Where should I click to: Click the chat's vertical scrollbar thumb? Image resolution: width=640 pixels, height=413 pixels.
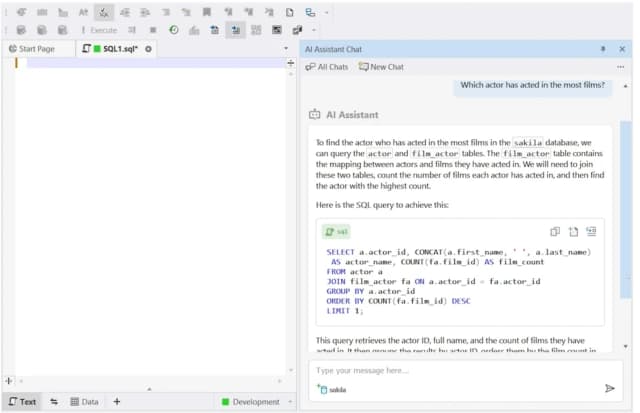click(x=626, y=210)
